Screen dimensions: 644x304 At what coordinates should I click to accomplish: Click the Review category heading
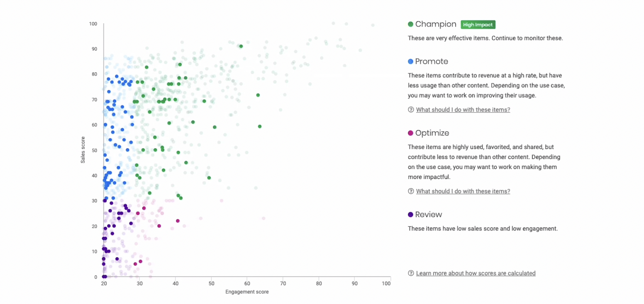point(429,214)
